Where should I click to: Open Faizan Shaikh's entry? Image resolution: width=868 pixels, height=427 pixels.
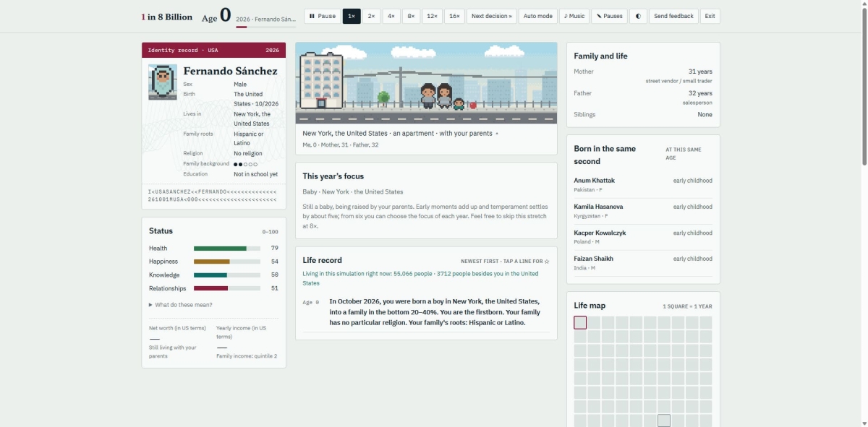click(x=643, y=263)
